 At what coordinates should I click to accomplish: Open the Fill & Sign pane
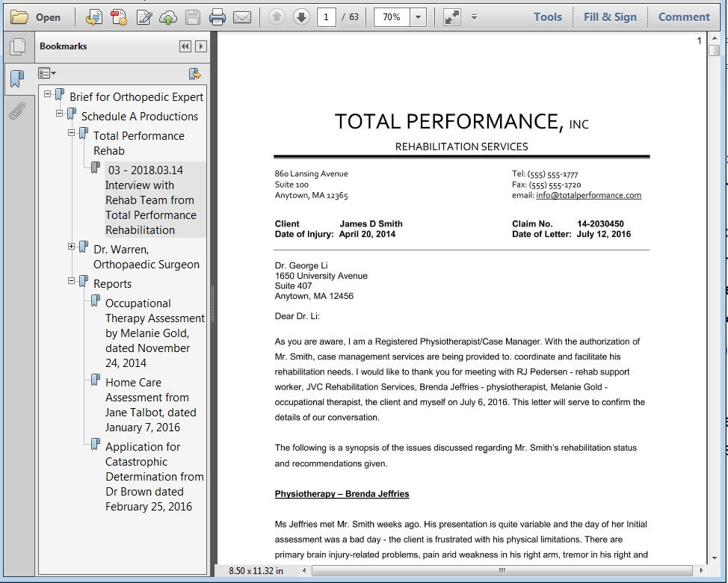[x=610, y=17]
